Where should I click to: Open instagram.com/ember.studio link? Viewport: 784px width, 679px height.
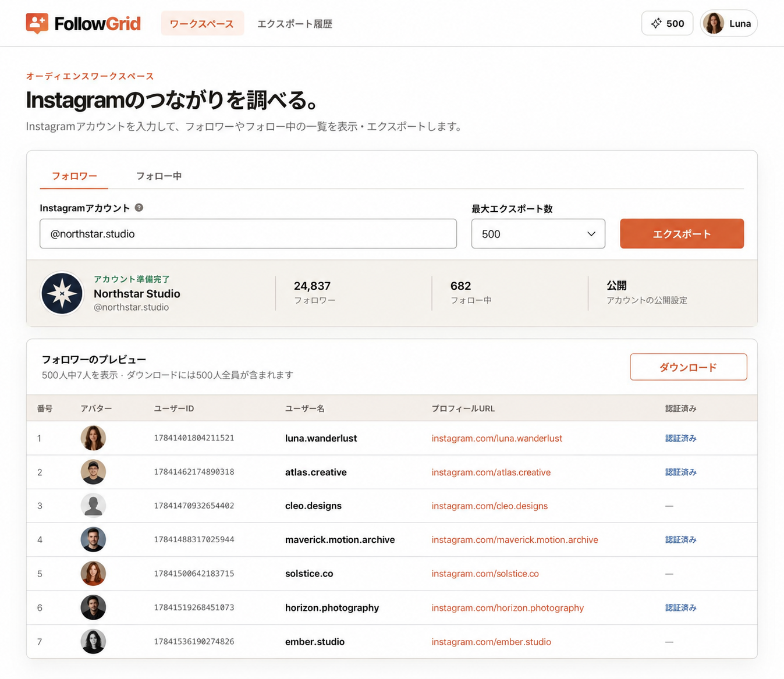(491, 642)
